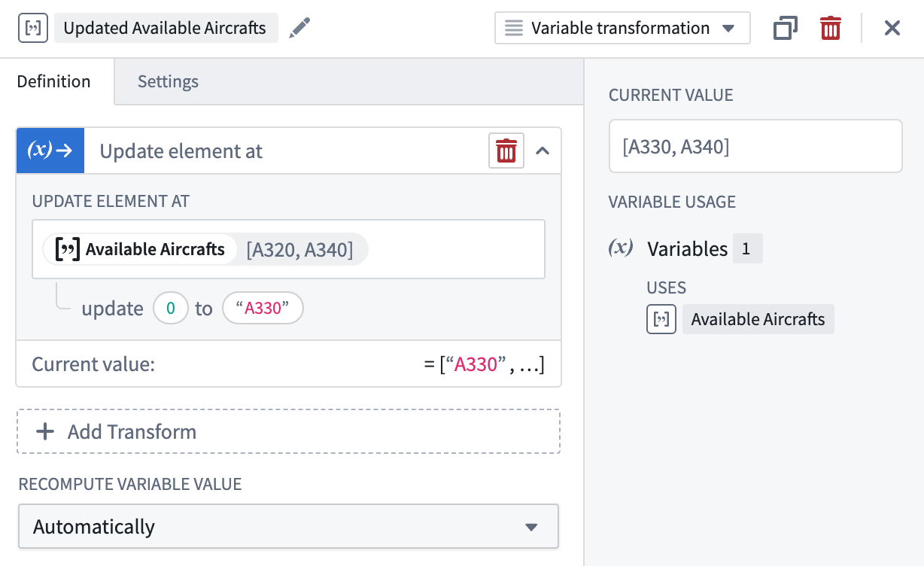Click the pencil icon to rename variable
This screenshot has width=924, height=566.
(299, 29)
